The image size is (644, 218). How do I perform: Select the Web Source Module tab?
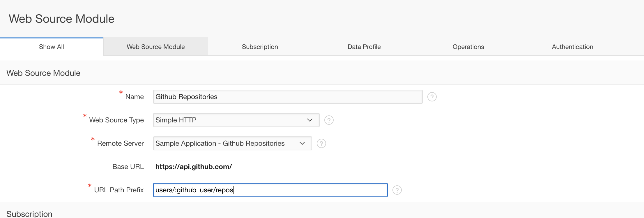click(x=156, y=47)
